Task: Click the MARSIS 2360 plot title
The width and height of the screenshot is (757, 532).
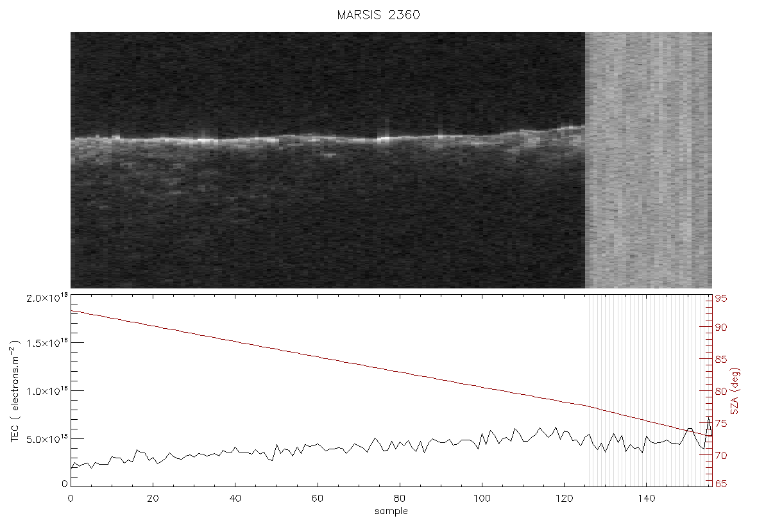Action: tap(378, 15)
